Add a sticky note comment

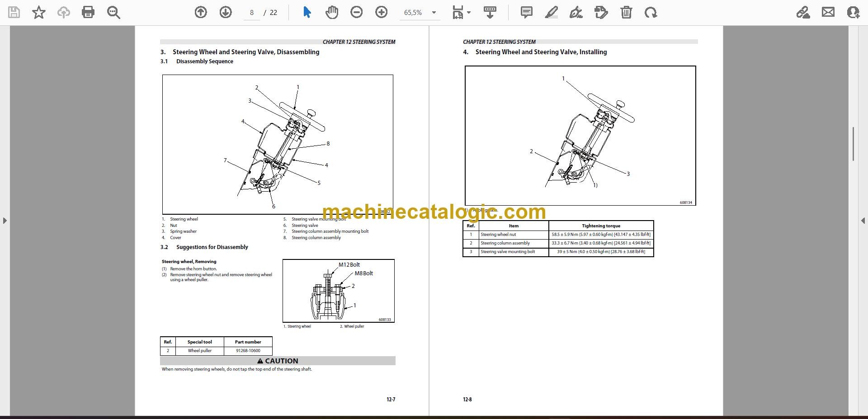point(527,12)
